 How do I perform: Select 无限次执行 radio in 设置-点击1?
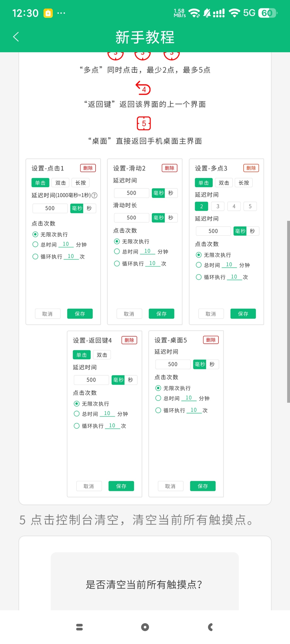pyautogui.click(x=35, y=234)
